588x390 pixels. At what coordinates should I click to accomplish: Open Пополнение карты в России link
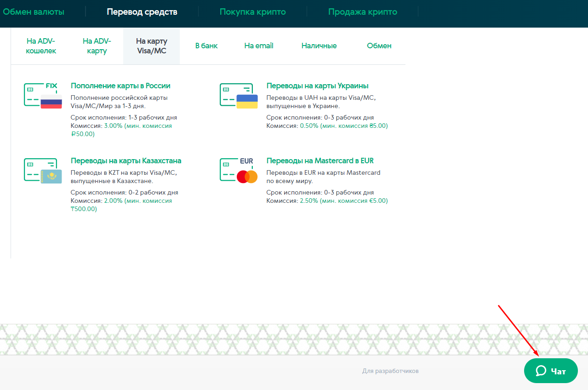[120, 86]
